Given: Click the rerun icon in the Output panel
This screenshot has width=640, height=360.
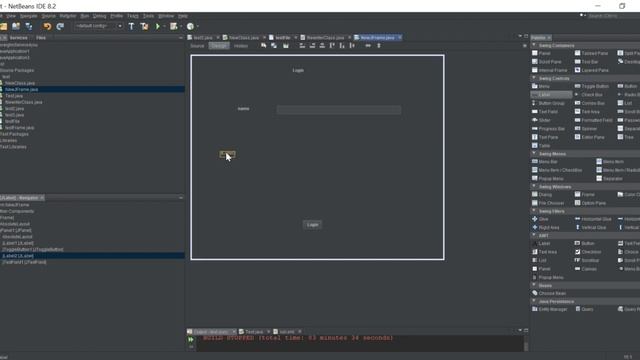Looking at the screenshot, I should [191, 339].
